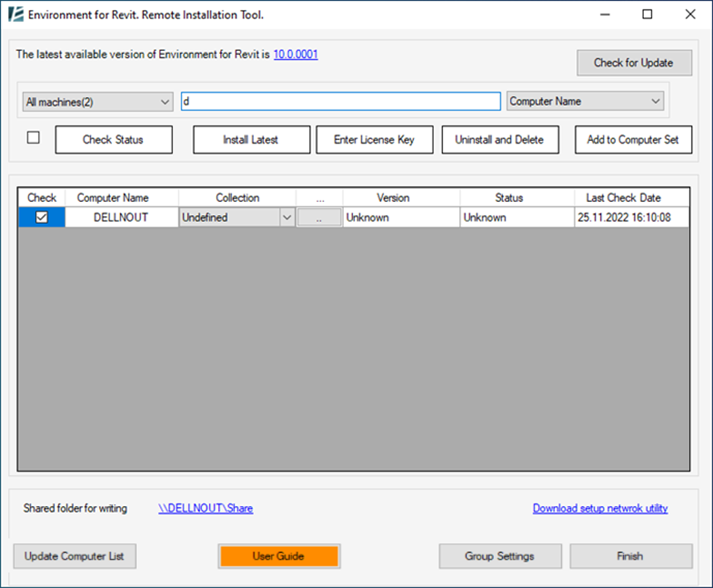
Task: Click Uninstall and Delete button
Action: [x=500, y=140]
